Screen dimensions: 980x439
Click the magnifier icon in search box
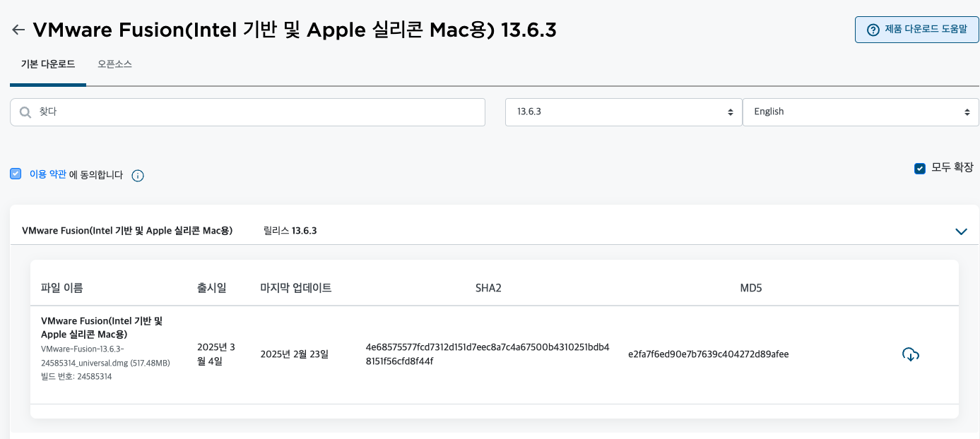(x=25, y=112)
